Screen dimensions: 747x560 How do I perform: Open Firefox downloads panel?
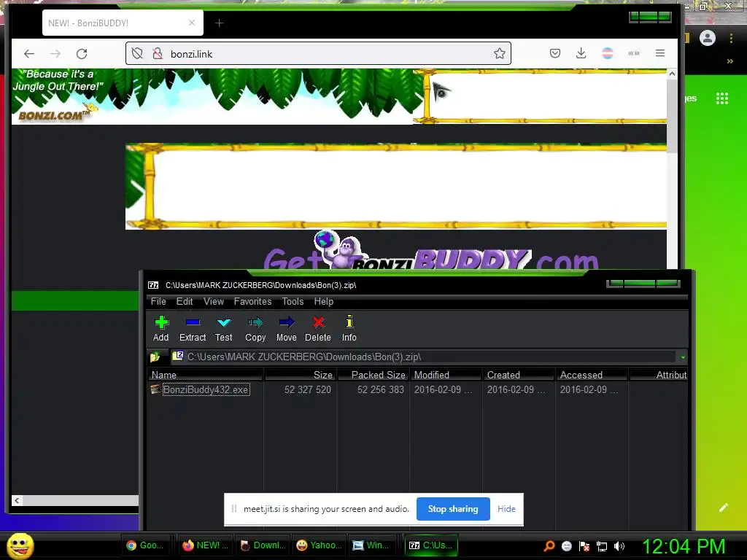[x=581, y=53]
